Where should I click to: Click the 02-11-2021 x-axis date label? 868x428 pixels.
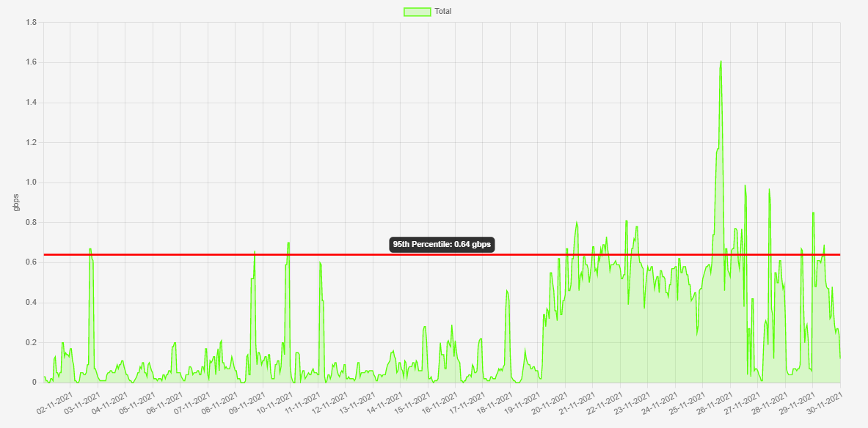[56, 402]
